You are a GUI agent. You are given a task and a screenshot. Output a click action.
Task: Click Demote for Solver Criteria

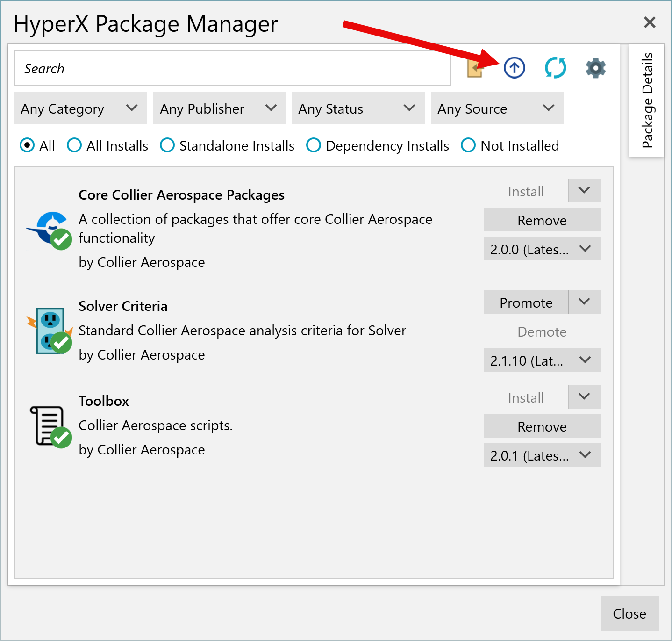[x=542, y=331]
